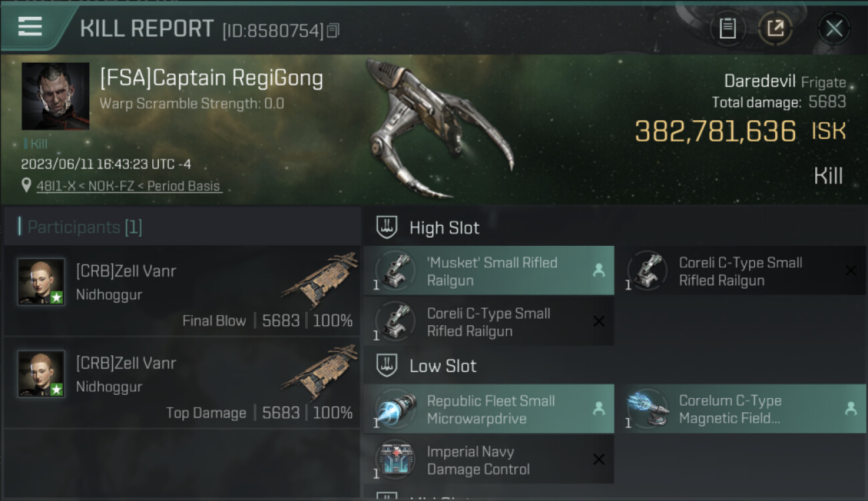Expand the High Slot section

tap(429, 228)
